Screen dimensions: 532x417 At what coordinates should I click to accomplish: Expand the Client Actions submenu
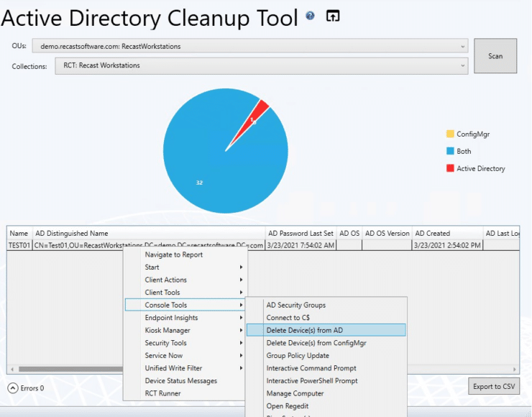click(x=185, y=280)
